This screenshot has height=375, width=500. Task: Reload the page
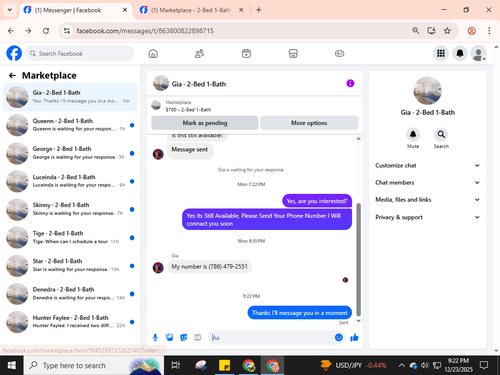point(46,31)
